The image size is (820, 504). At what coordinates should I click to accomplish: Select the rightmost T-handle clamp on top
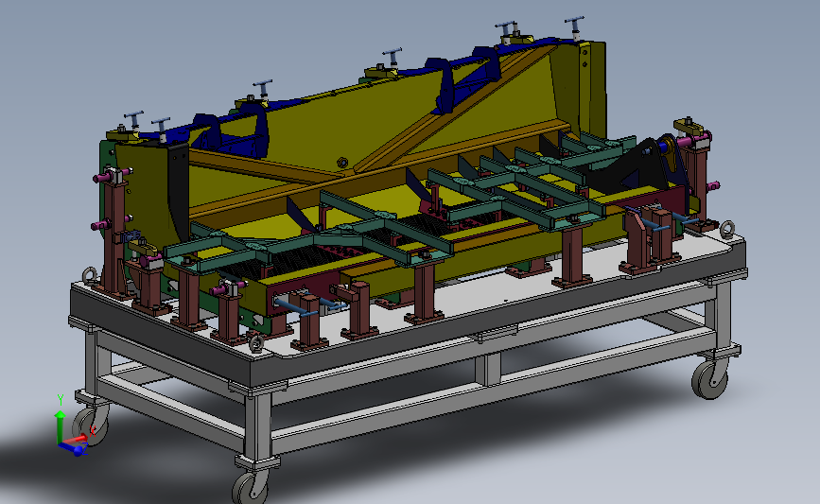click(x=574, y=27)
